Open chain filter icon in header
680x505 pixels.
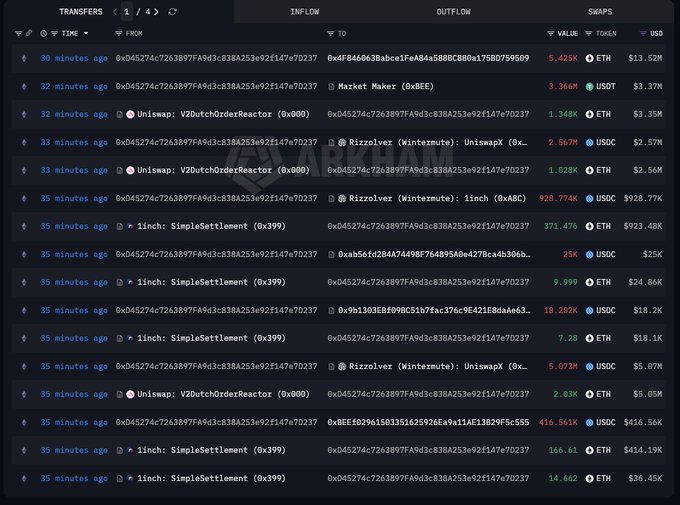[x=18, y=33]
